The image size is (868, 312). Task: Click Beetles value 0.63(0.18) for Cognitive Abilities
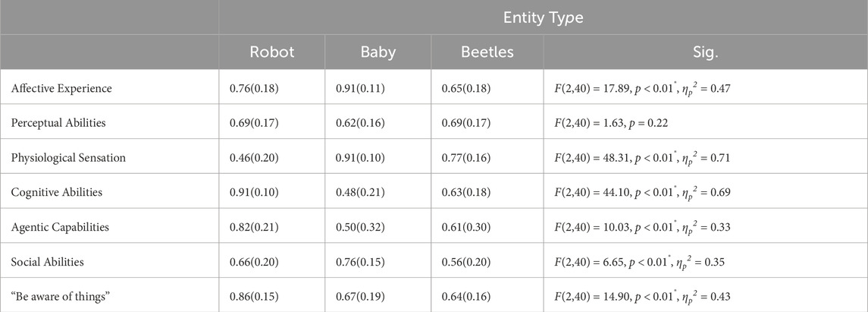click(466, 192)
